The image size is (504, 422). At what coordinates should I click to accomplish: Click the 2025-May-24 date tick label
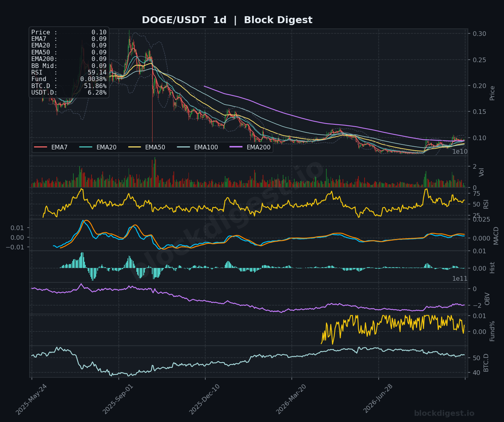(32, 399)
